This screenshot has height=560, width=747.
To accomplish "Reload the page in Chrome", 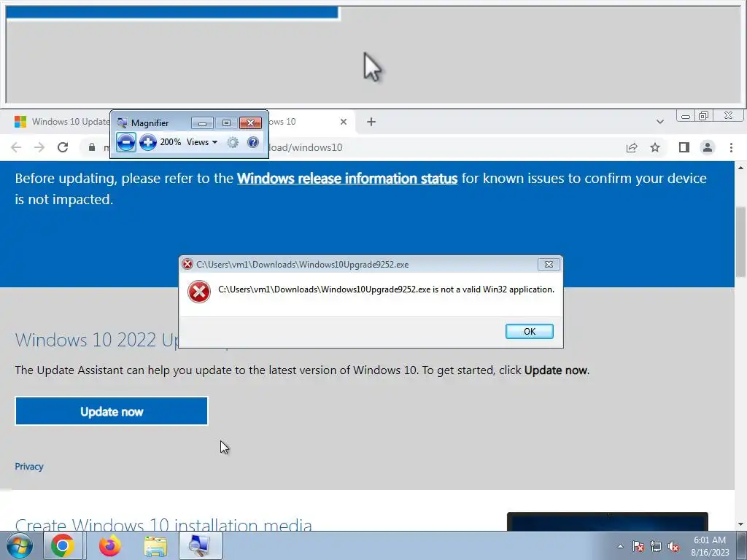I will 63,147.
